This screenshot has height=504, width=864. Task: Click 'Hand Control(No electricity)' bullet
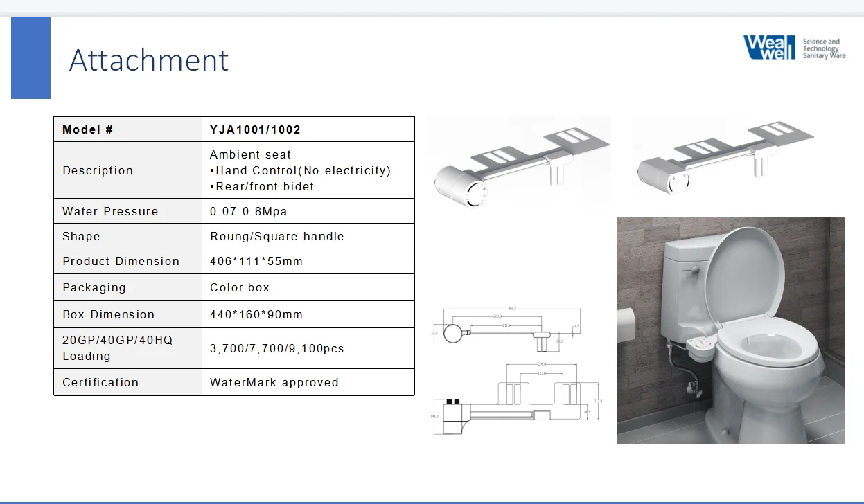point(301,170)
